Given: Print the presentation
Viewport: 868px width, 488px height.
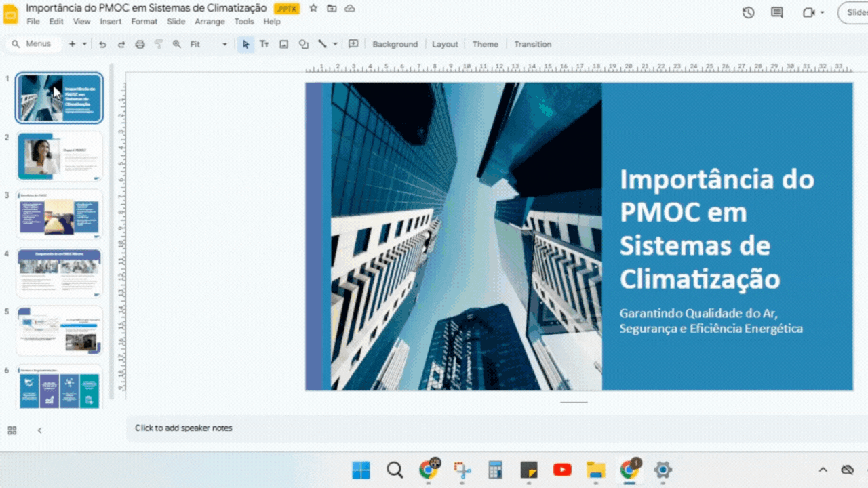Looking at the screenshot, I should (140, 44).
